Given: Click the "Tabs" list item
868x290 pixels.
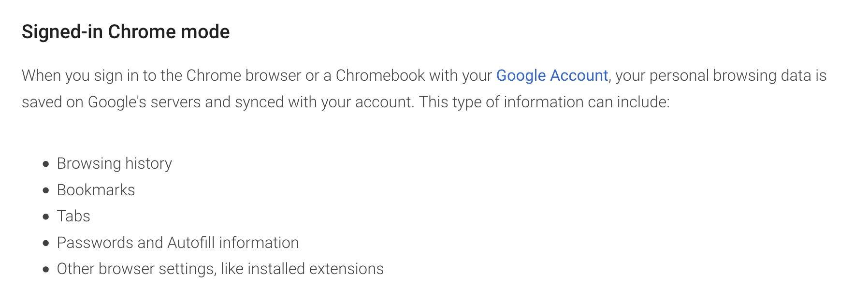Looking at the screenshot, I should point(73,216).
